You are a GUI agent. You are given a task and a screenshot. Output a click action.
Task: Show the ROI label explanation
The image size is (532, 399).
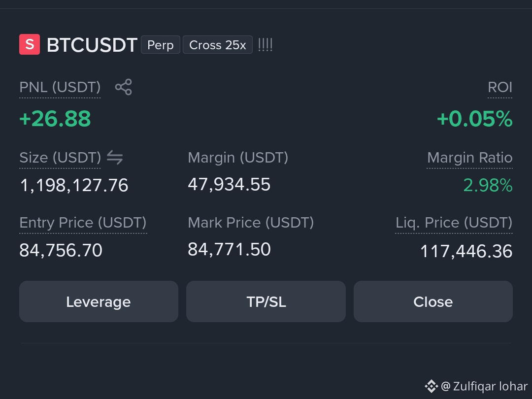coord(500,87)
